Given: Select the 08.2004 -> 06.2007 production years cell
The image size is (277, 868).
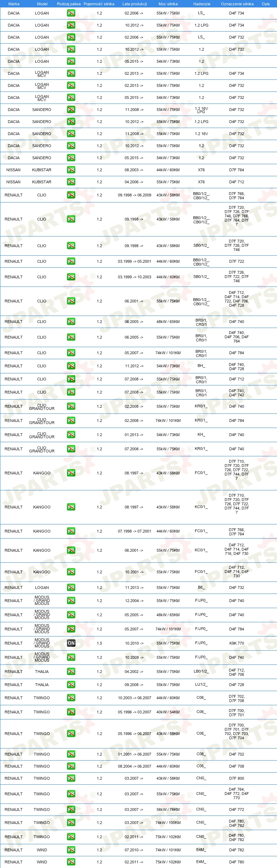Looking at the screenshot, I should click(x=135, y=766).
